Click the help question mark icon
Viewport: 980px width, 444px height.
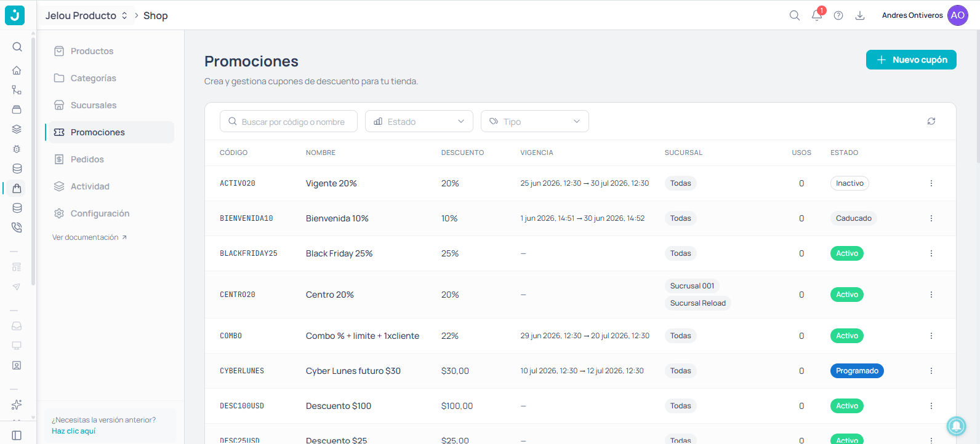pyautogui.click(x=838, y=15)
